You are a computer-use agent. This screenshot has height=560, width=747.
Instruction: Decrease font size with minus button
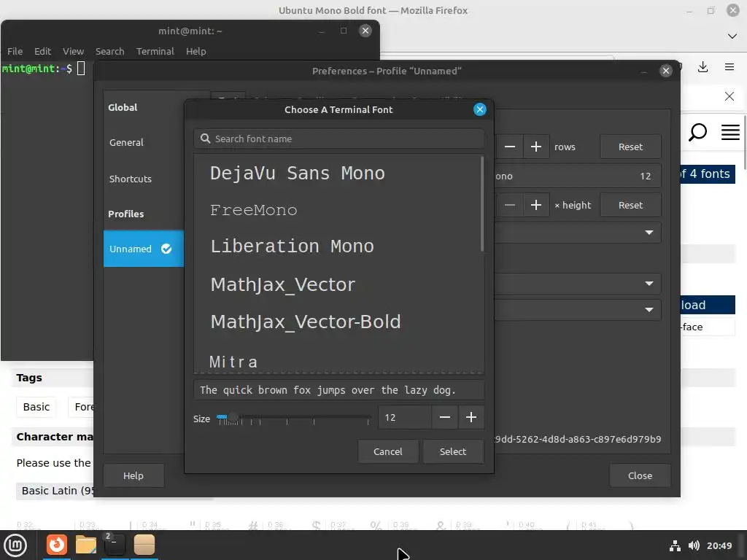pos(445,418)
